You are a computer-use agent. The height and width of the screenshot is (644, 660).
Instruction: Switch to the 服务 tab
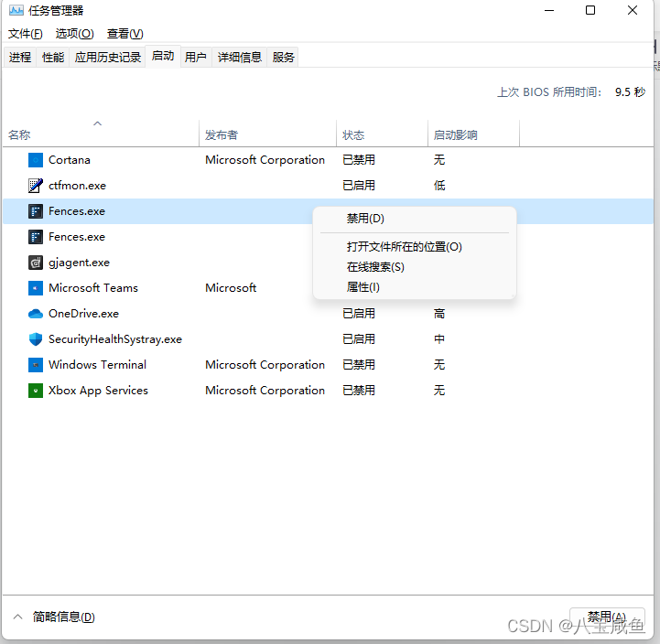click(x=283, y=58)
